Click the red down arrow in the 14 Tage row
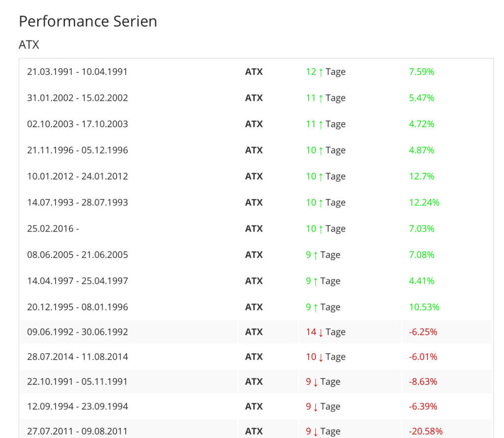The height and width of the screenshot is (438, 504). coord(321,332)
